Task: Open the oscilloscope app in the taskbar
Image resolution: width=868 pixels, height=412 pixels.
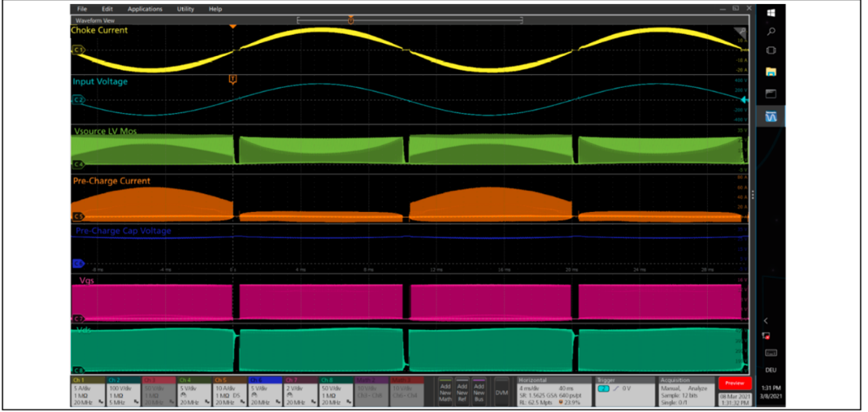Action: pyautogui.click(x=770, y=117)
